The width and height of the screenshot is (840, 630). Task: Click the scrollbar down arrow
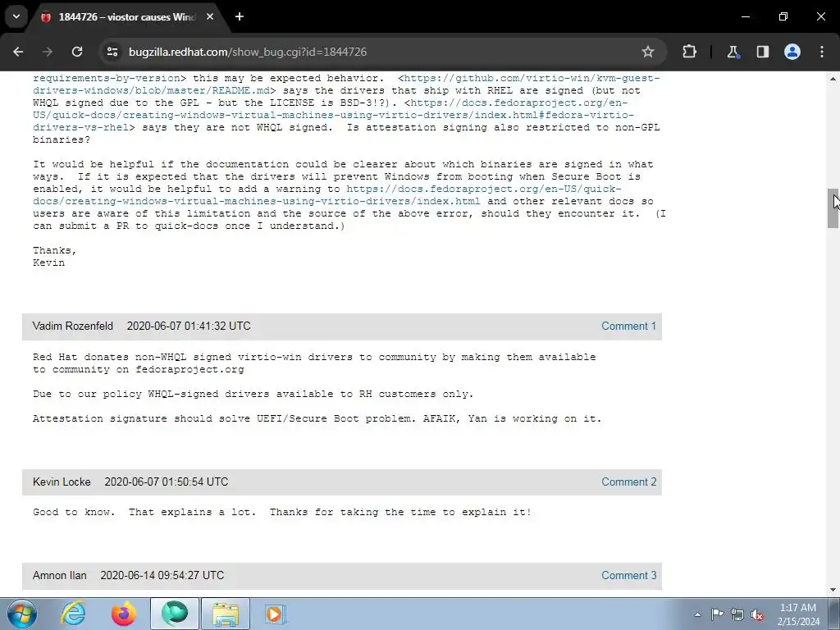pos(833,590)
